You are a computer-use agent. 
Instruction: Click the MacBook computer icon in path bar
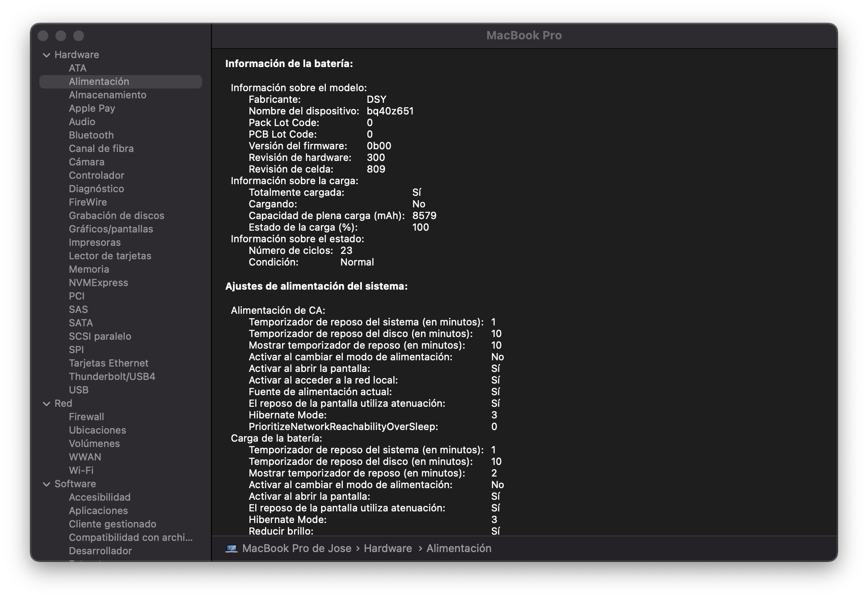[x=231, y=548]
